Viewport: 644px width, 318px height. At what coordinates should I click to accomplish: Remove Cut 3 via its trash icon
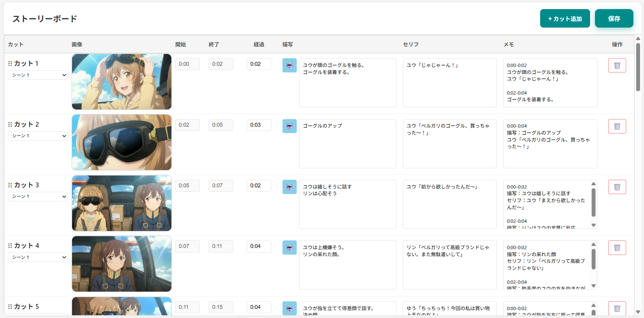coord(617,187)
